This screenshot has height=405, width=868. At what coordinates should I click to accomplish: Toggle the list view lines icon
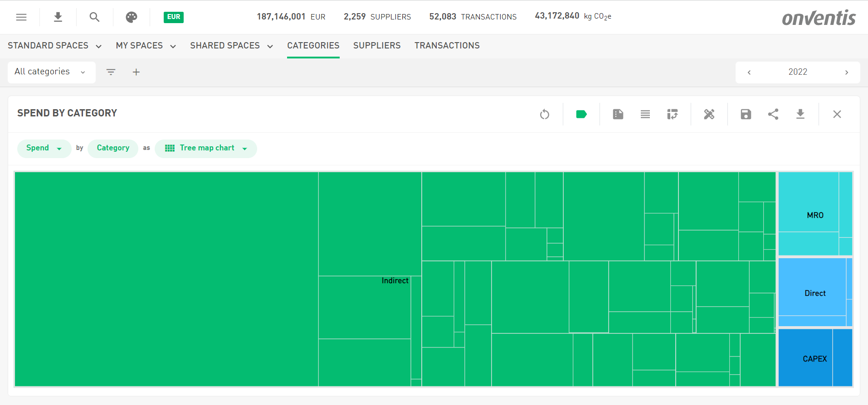(645, 114)
